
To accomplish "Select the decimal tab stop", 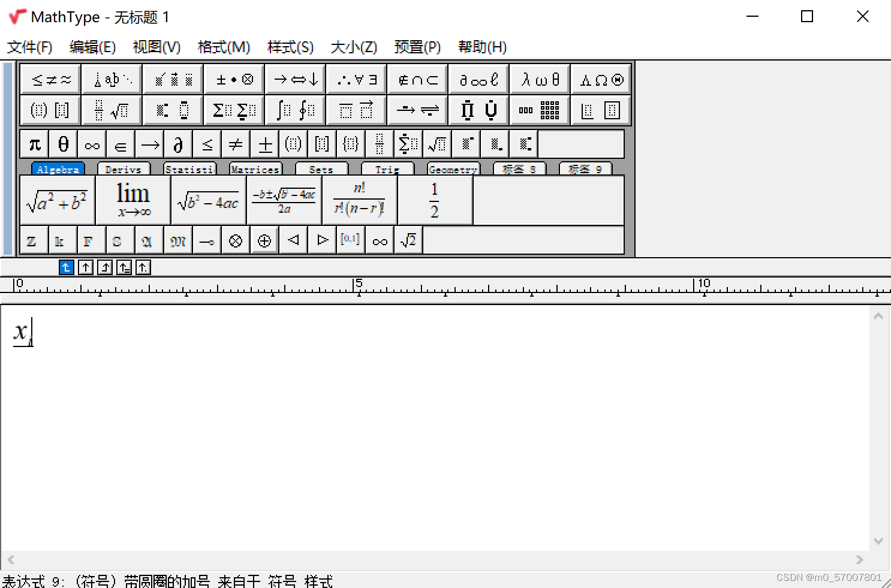I will coord(143,267).
